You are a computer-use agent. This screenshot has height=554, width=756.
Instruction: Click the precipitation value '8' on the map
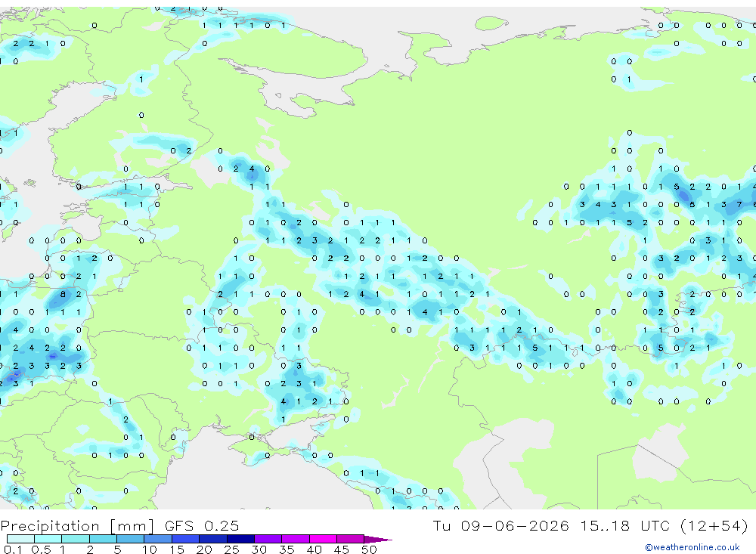pyautogui.click(x=63, y=294)
